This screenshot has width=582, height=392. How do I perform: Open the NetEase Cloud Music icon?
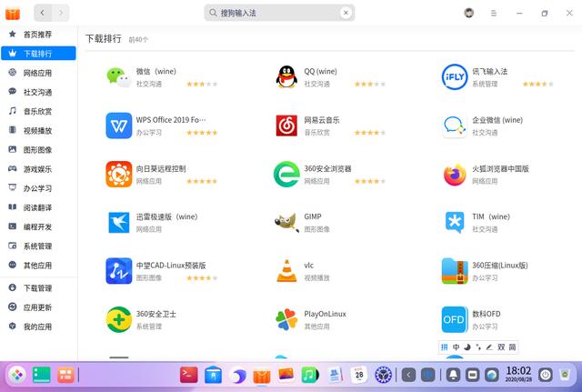286,126
